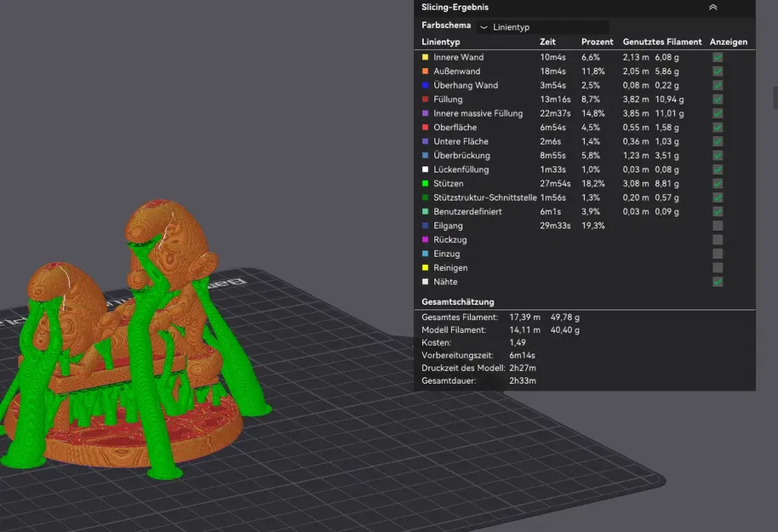Click the magenta Rückzug color swatch

[x=425, y=240]
